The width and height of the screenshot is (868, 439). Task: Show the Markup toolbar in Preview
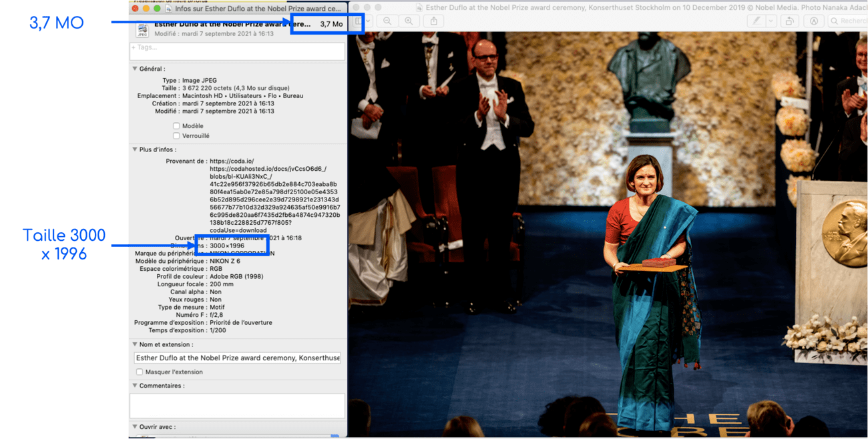click(814, 21)
